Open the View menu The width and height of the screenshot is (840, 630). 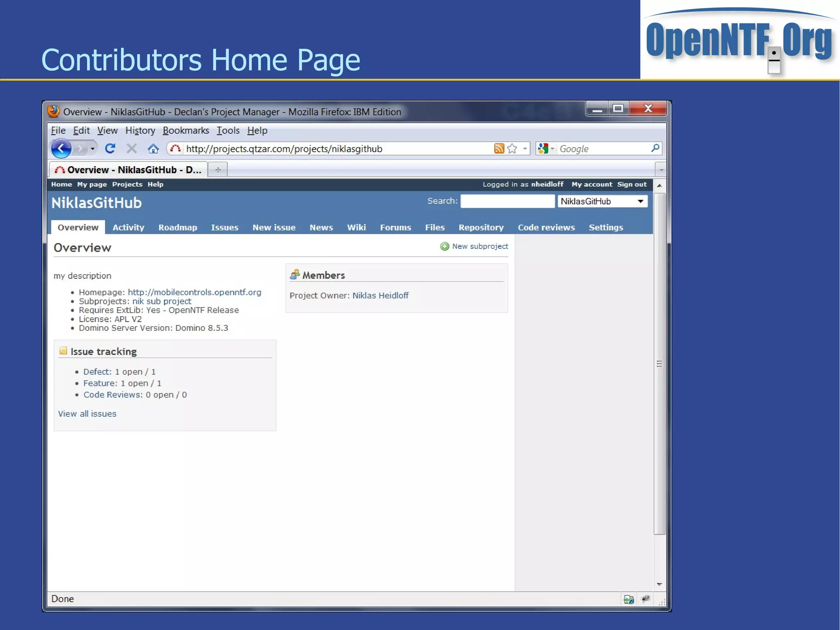[x=107, y=131]
